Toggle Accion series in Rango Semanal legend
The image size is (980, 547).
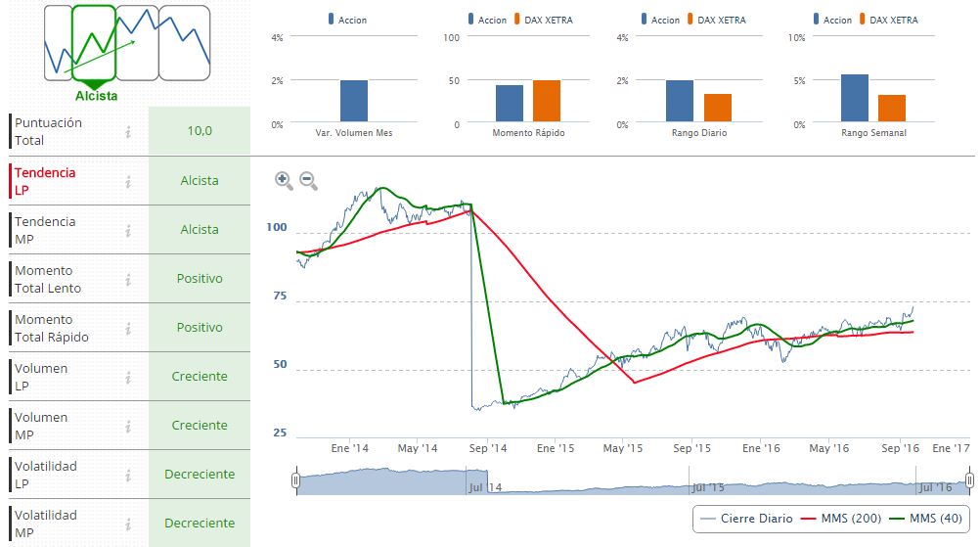(x=832, y=20)
